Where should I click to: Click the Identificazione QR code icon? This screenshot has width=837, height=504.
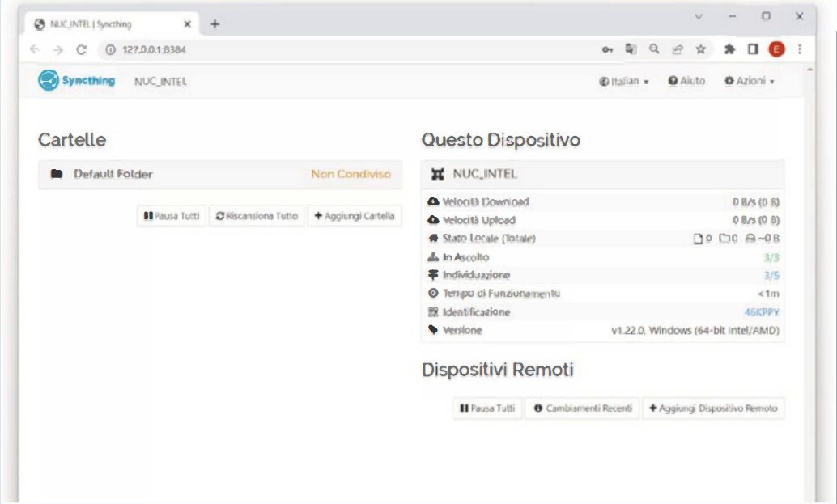click(433, 312)
